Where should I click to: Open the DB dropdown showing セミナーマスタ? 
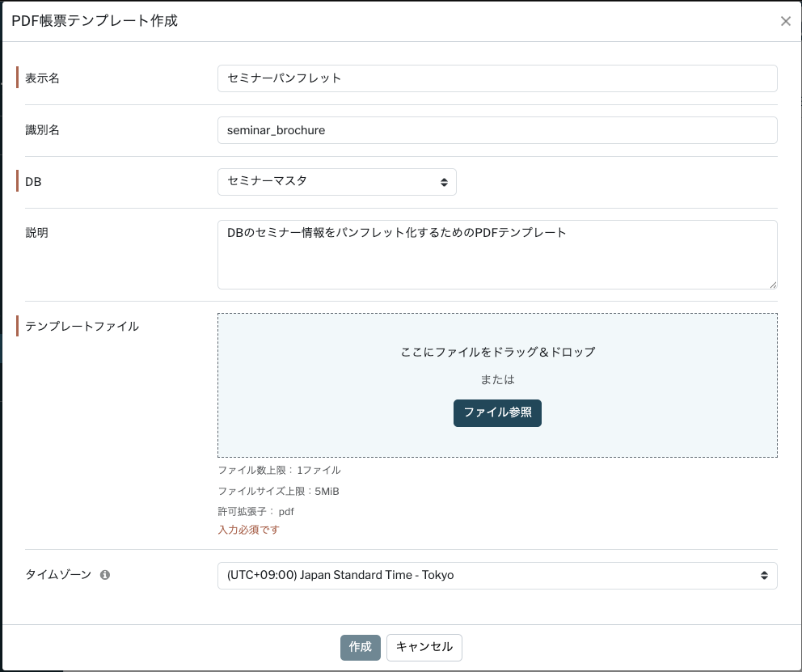336,182
